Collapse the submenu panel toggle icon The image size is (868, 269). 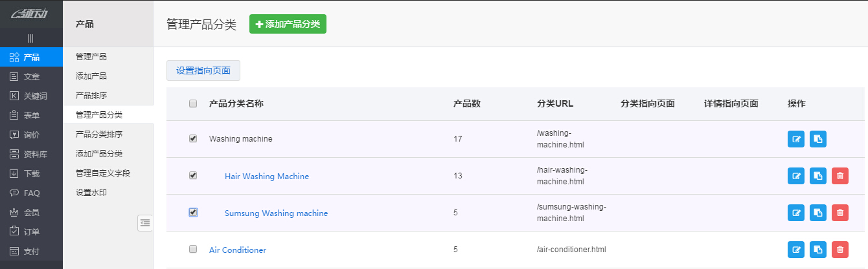[145, 222]
